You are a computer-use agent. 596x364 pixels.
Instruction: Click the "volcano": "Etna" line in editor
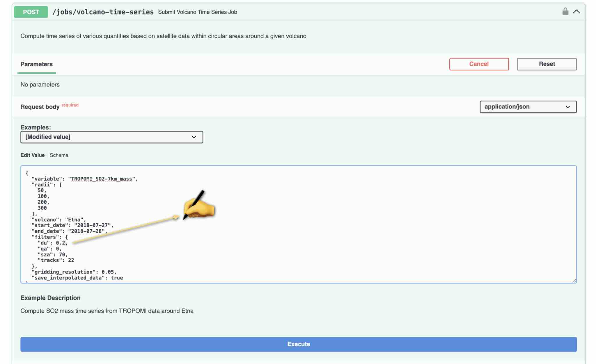[x=59, y=220]
